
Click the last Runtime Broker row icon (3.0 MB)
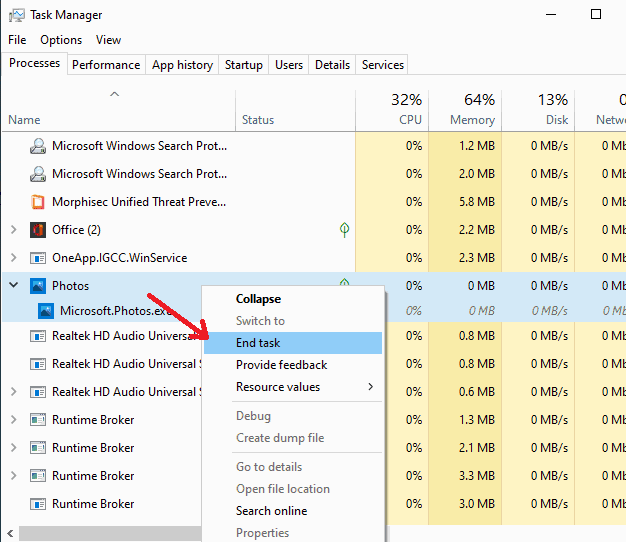(x=38, y=504)
